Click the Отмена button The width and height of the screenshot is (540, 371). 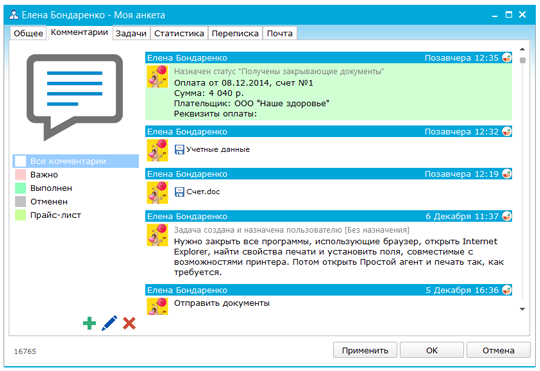click(498, 350)
